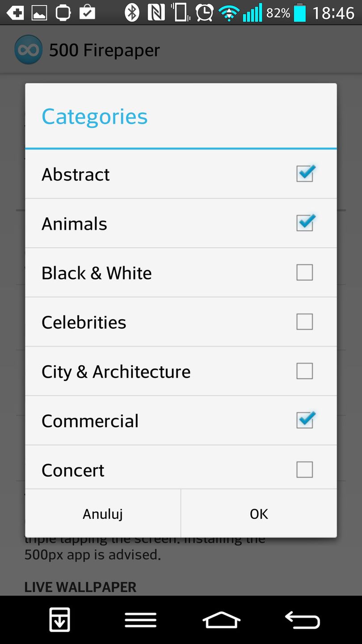Tap the notification panel pull-down icon
Viewport: 362px width, 644px height.
pos(59,620)
